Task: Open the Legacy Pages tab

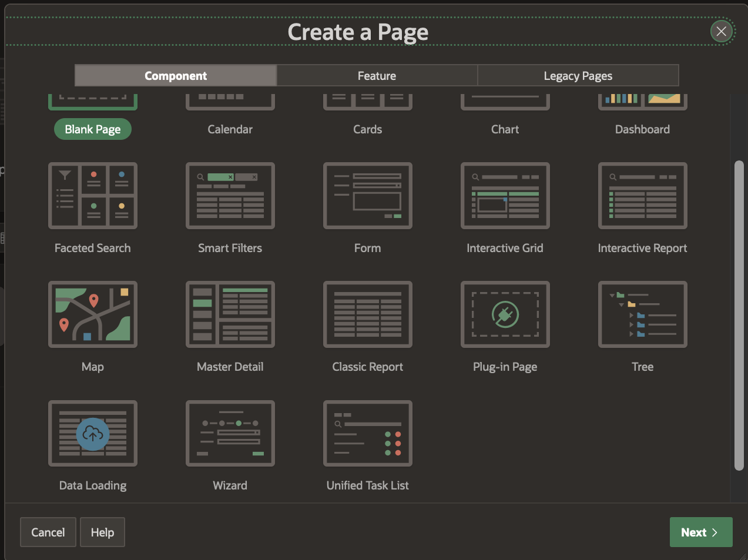Action: [578, 76]
